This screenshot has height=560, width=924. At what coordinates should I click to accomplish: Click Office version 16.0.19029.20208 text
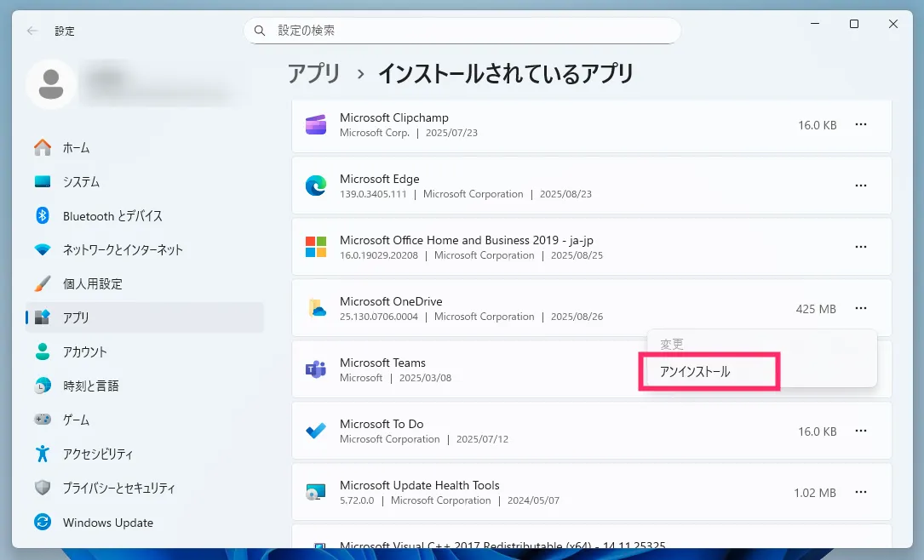[x=379, y=255]
